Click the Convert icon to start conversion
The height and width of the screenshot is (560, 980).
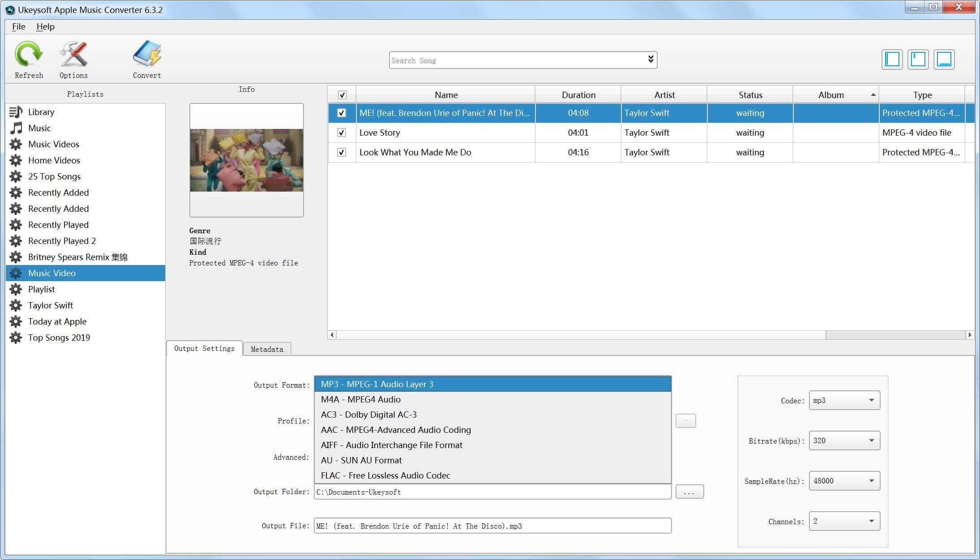147,59
